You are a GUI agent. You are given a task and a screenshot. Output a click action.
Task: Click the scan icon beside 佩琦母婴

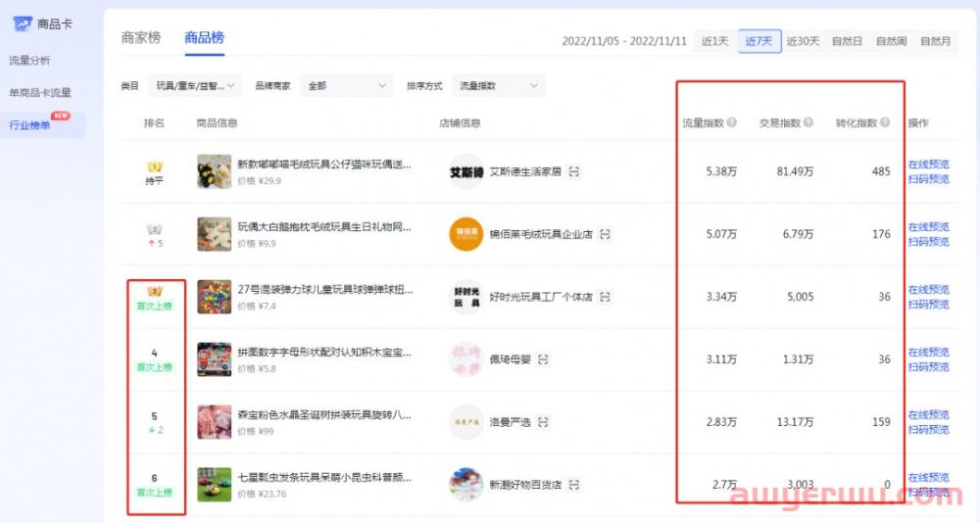(x=543, y=359)
